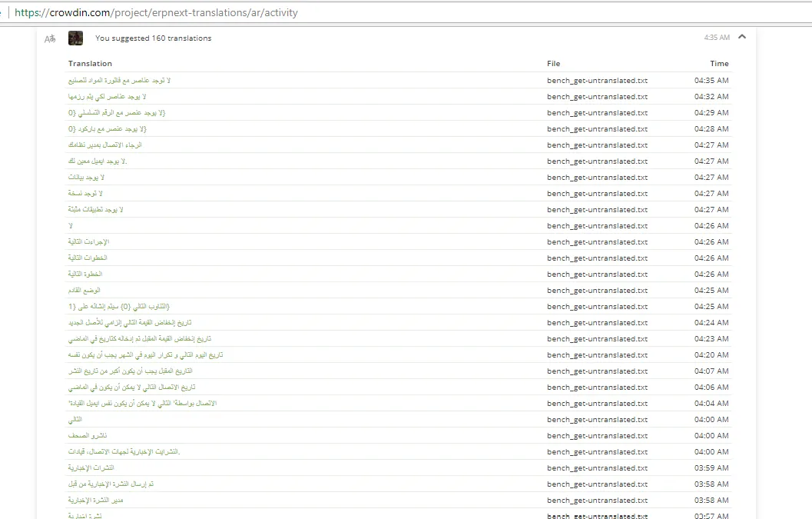Open the translation suggested at 04:04 AM

143,403
